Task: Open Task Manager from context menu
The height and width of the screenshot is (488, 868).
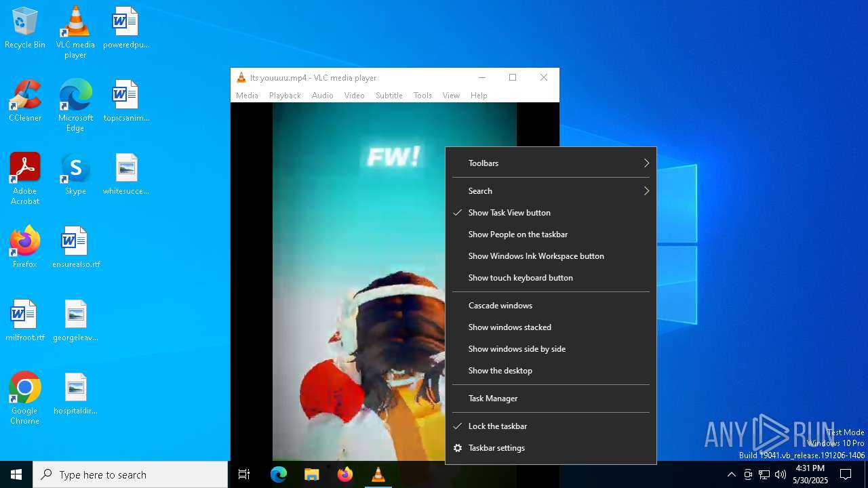Action: coord(551,399)
